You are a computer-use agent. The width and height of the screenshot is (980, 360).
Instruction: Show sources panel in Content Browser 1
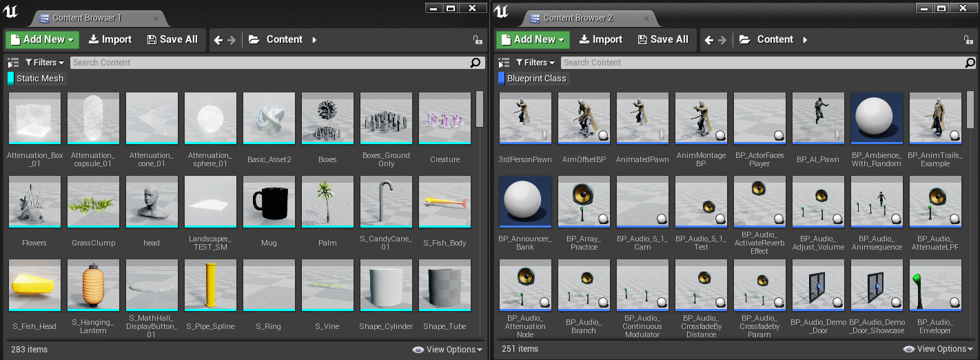[12, 63]
